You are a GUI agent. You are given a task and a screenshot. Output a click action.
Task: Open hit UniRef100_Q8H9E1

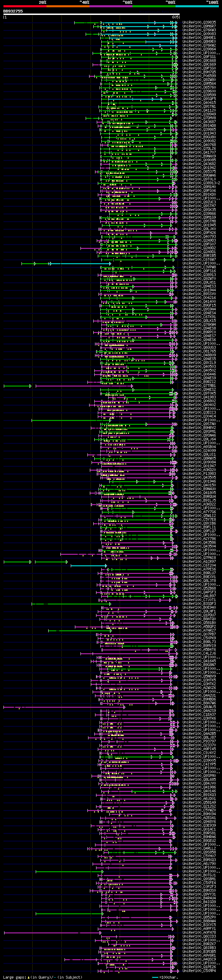[199, 38]
